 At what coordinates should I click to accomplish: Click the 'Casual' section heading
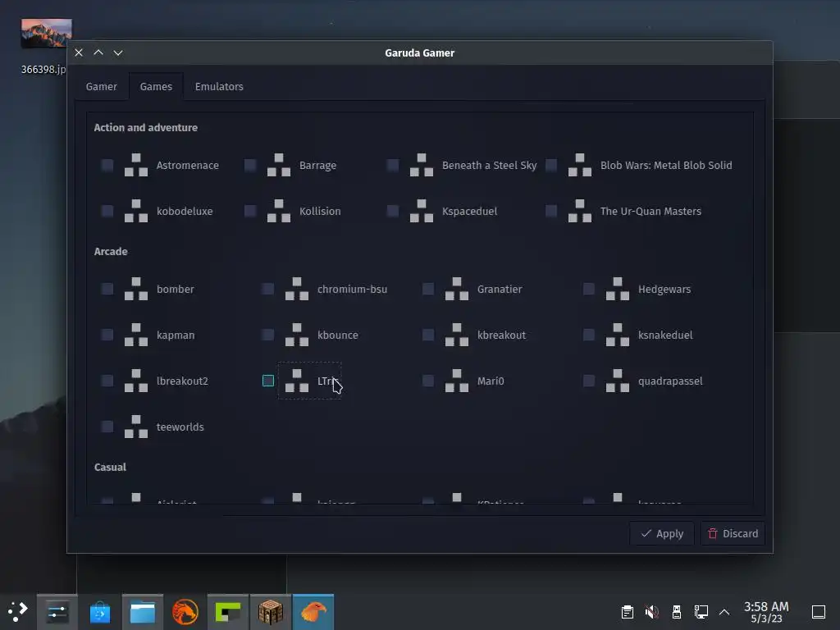point(111,467)
